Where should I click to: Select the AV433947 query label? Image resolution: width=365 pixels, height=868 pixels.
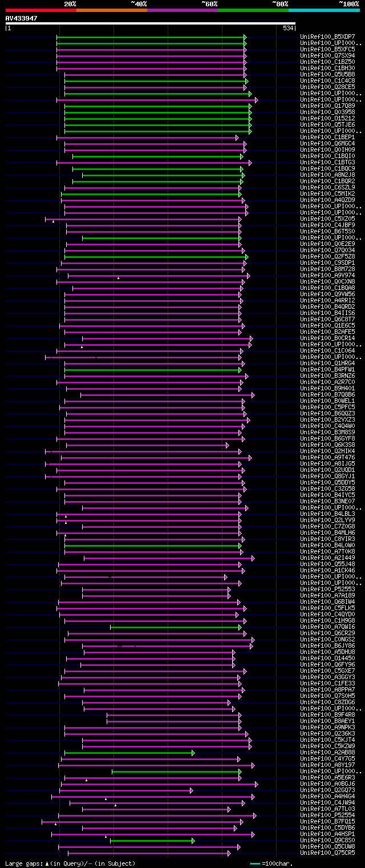22,18
